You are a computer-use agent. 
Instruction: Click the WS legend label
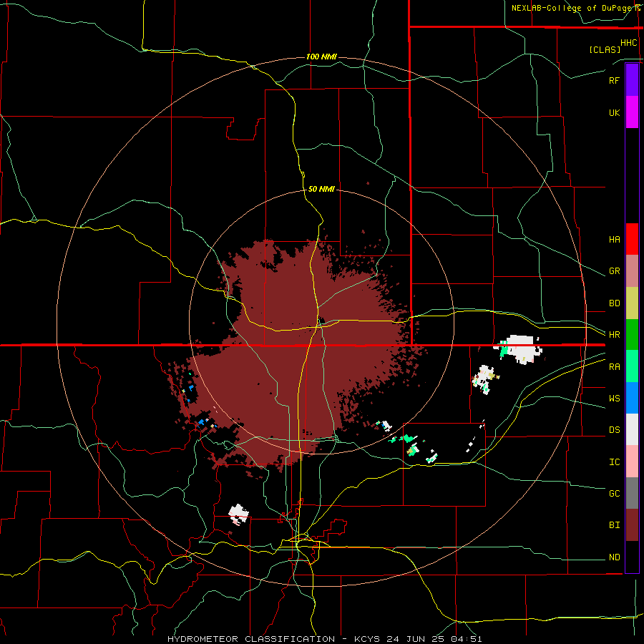pyautogui.click(x=614, y=398)
